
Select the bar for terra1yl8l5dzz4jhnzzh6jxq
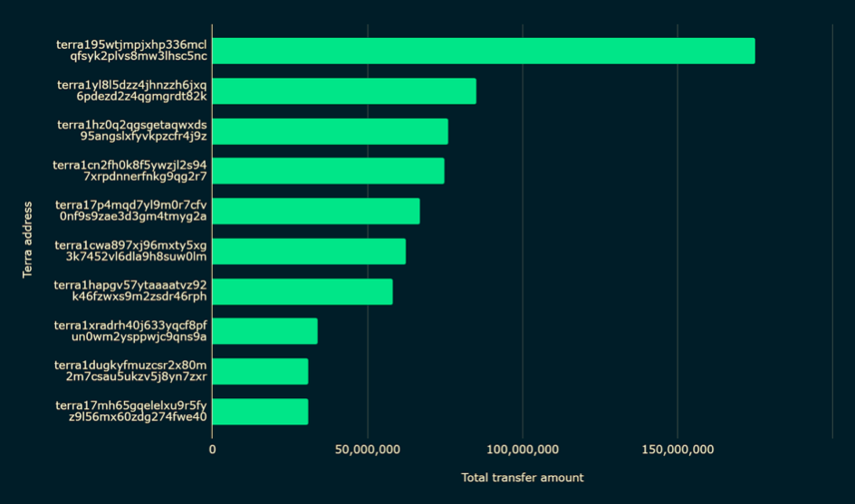tap(344, 91)
